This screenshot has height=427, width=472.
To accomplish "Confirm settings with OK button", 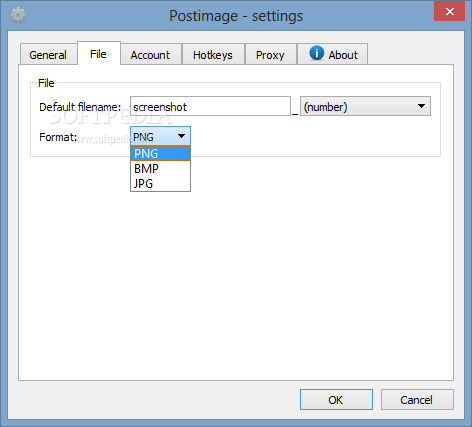I will pos(336,400).
